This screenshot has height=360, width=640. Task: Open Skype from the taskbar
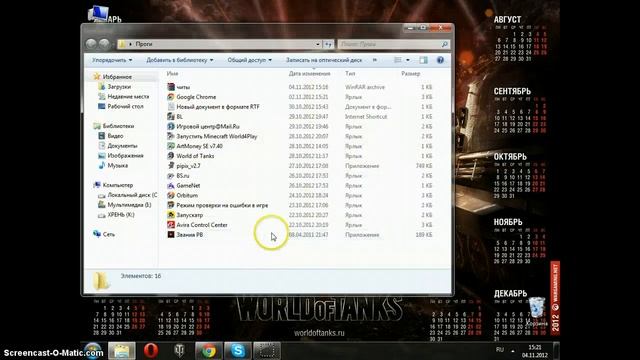pos(238,351)
